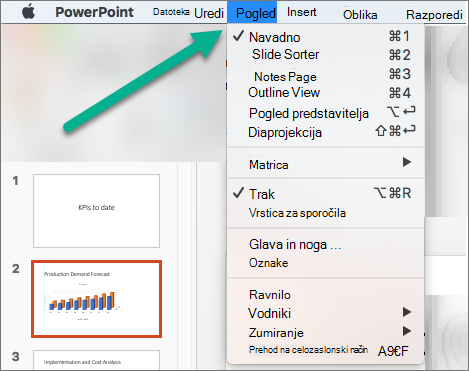The width and height of the screenshot is (469, 371).
Task: Expand the Vodniki submenu
Action: 325,313
